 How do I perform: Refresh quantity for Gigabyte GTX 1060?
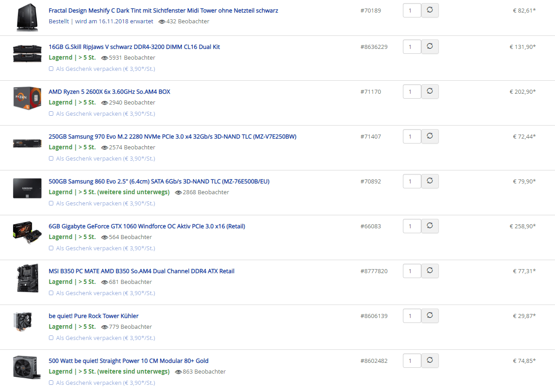[x=430, y=226]
